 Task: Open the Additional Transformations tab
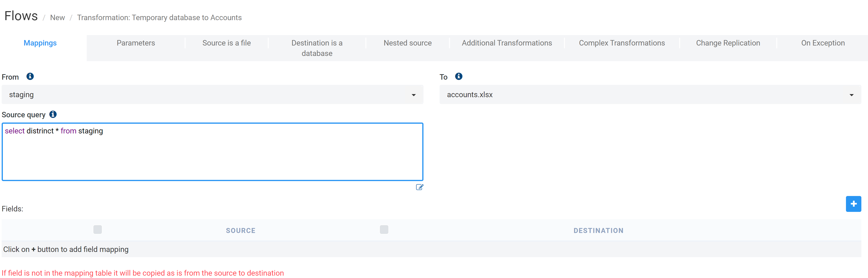point(506,43)
